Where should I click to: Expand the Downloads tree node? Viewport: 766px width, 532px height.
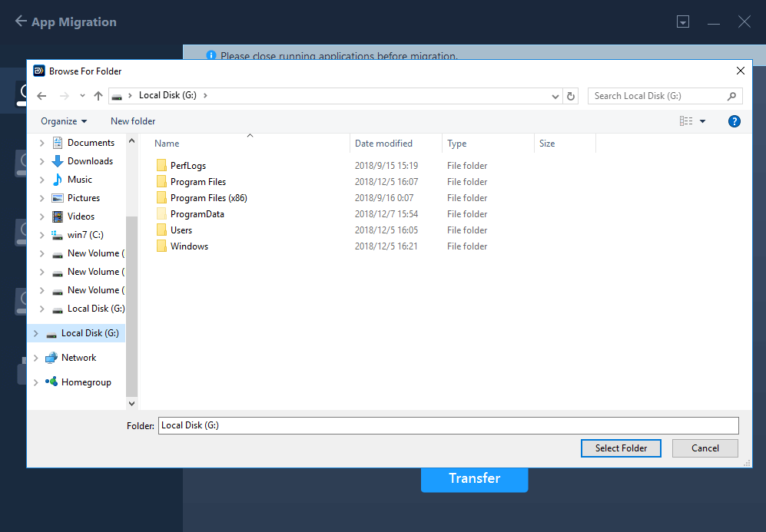click(x=42, y=161)
